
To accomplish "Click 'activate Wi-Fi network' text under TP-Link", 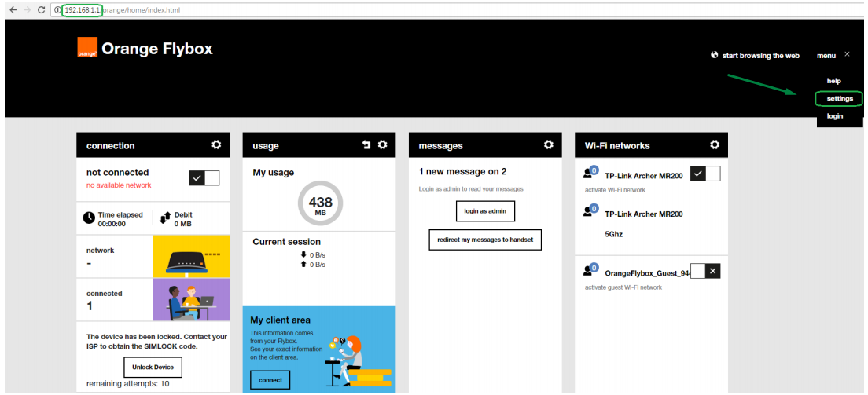I will pos(615,190).
